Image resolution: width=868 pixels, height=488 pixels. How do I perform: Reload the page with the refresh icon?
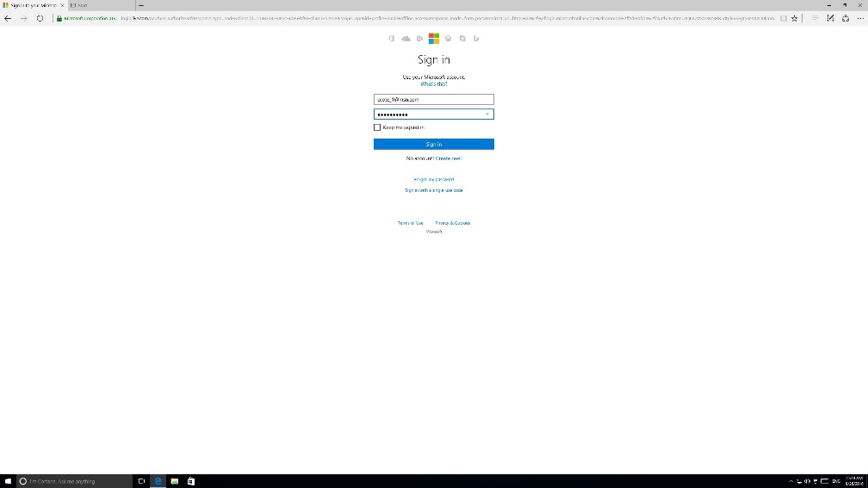coord(40,18)
